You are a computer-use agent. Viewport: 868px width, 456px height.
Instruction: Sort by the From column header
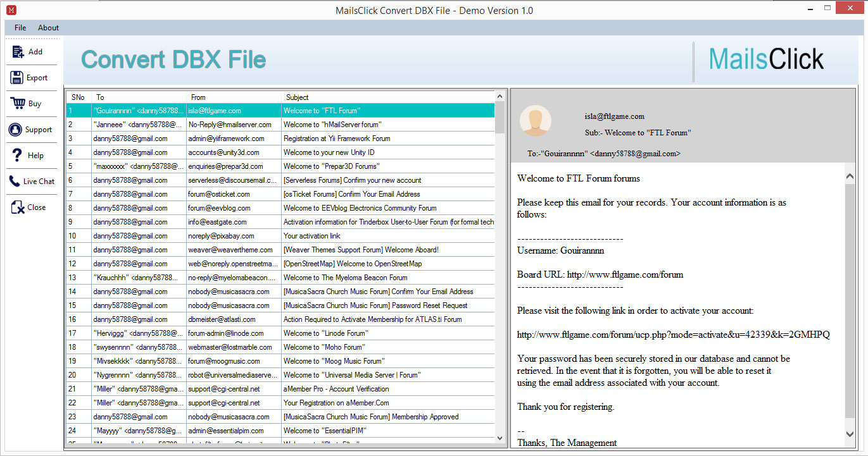234,97
